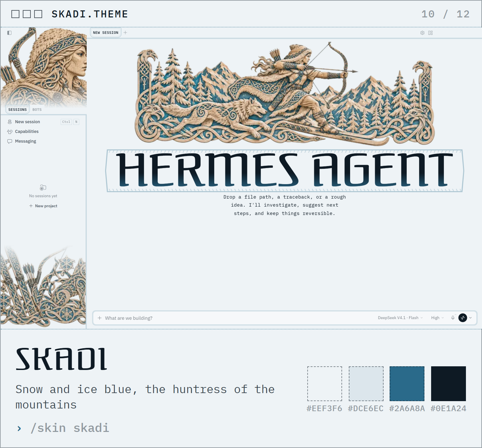Pick the #EEF3F6 color swatch
This screenshot has height=448, width=482.
coord(325,384)
